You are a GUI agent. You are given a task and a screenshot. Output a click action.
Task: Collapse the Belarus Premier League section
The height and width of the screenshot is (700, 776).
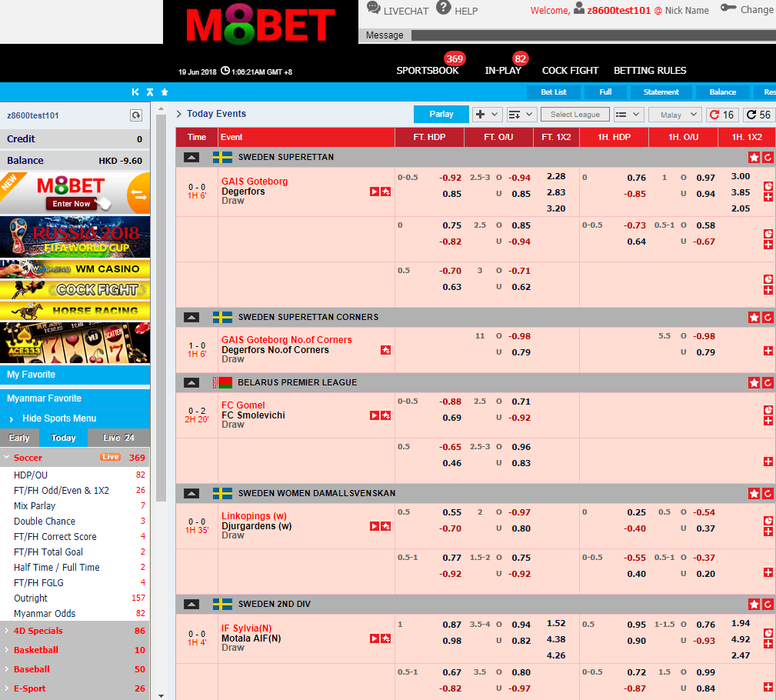(192, 382)
